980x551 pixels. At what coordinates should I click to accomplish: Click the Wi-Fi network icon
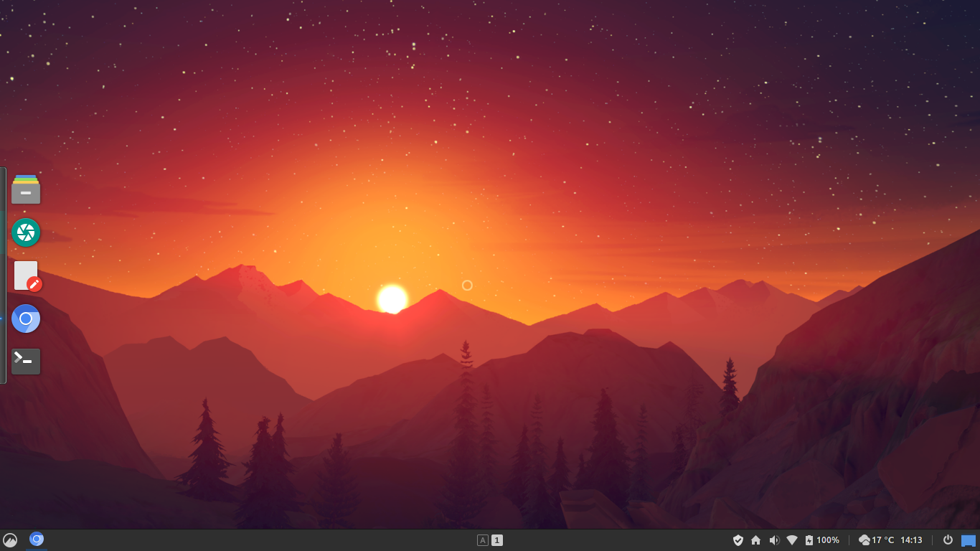[792, 540]
